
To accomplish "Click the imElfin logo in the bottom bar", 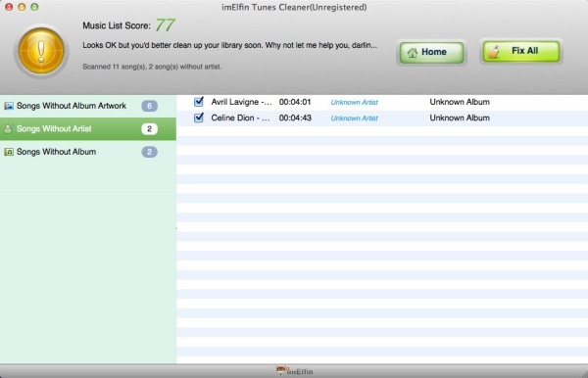I will tap(294, 371).
